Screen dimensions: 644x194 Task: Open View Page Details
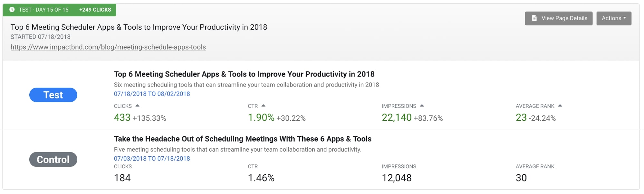click(x=559, y=18)
